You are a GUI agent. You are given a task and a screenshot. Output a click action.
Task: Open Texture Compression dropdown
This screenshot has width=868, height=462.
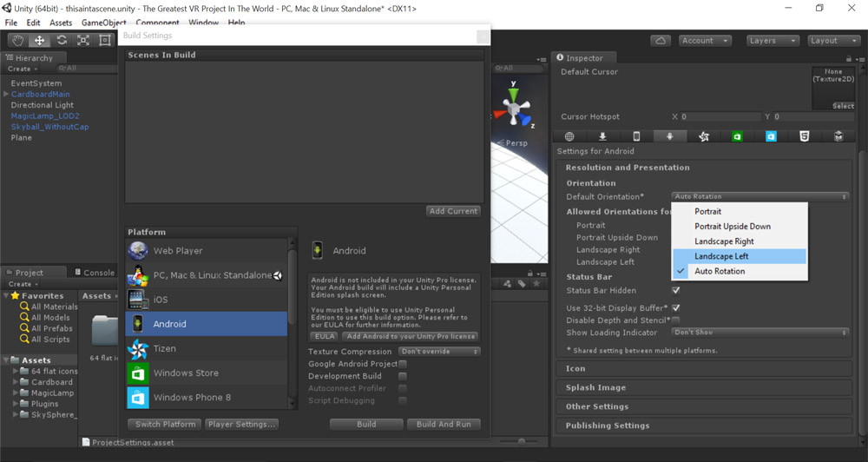[x=439, y=351]
